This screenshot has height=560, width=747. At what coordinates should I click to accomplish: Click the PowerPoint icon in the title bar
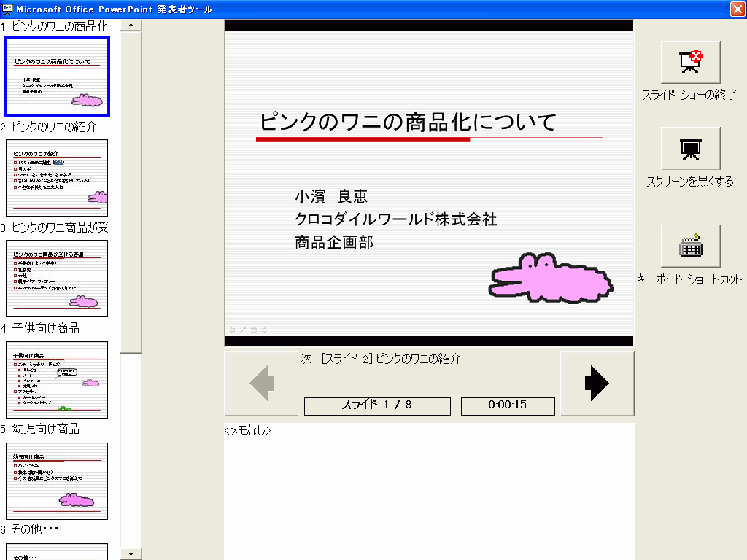tap(7, 9)
